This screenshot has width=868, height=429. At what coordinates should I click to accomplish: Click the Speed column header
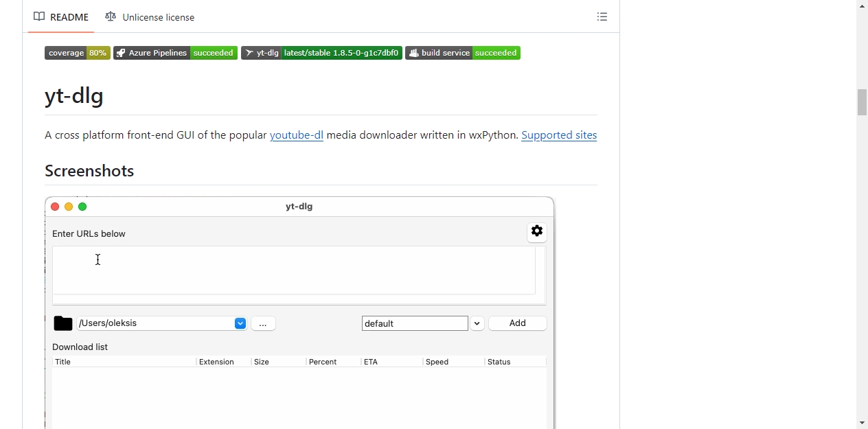tap(454, 362)
